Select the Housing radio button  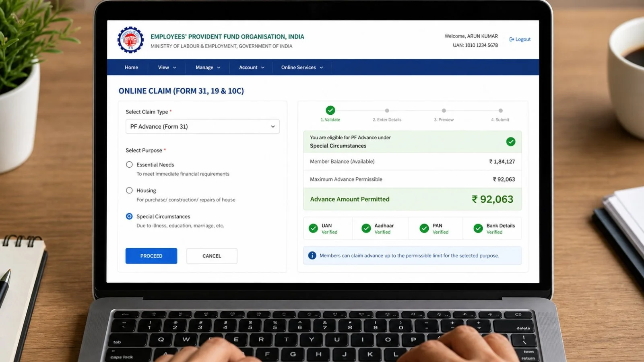point(129,190)
